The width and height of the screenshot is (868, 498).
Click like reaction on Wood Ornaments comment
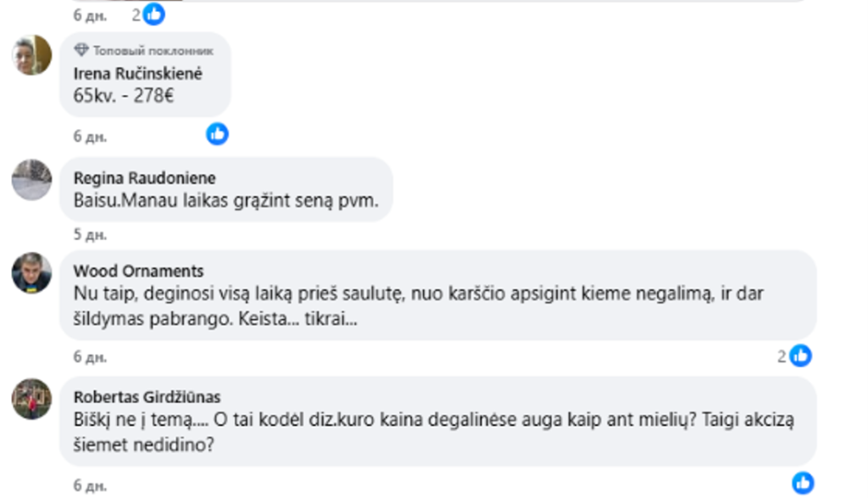point(800,356)
